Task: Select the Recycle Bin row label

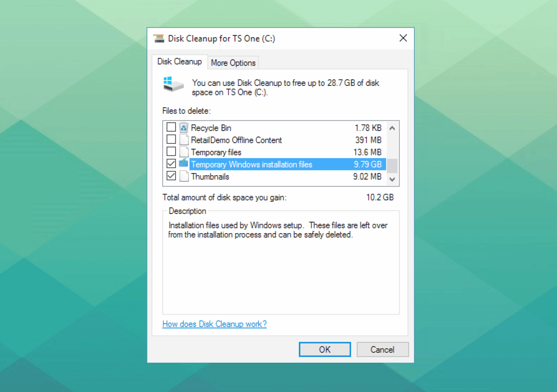Action: coord(211,128)
